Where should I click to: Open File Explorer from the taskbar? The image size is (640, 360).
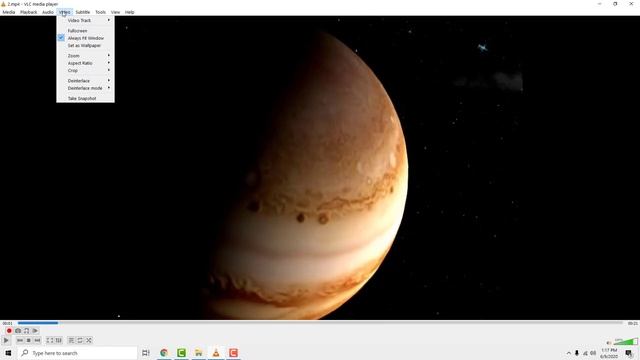(x=199, y=353)
